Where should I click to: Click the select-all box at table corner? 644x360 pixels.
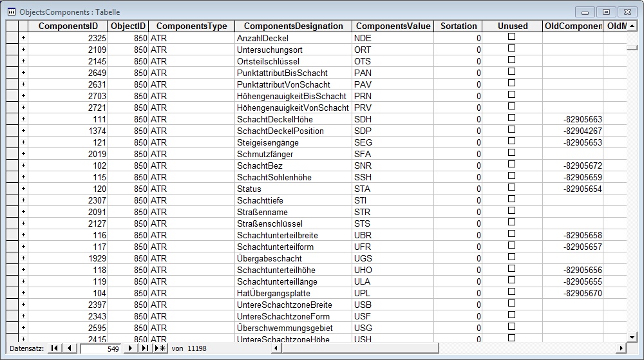click(x=12, y=26)
